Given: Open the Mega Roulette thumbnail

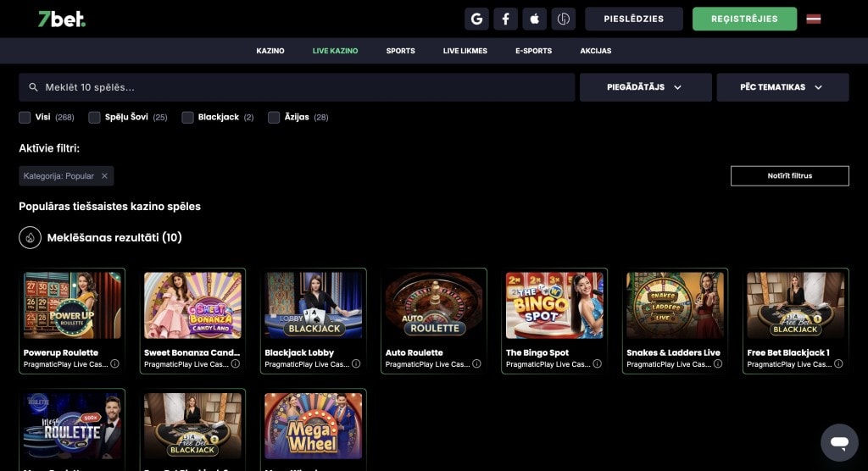Looking at the screenshot, I should (72, 425).
